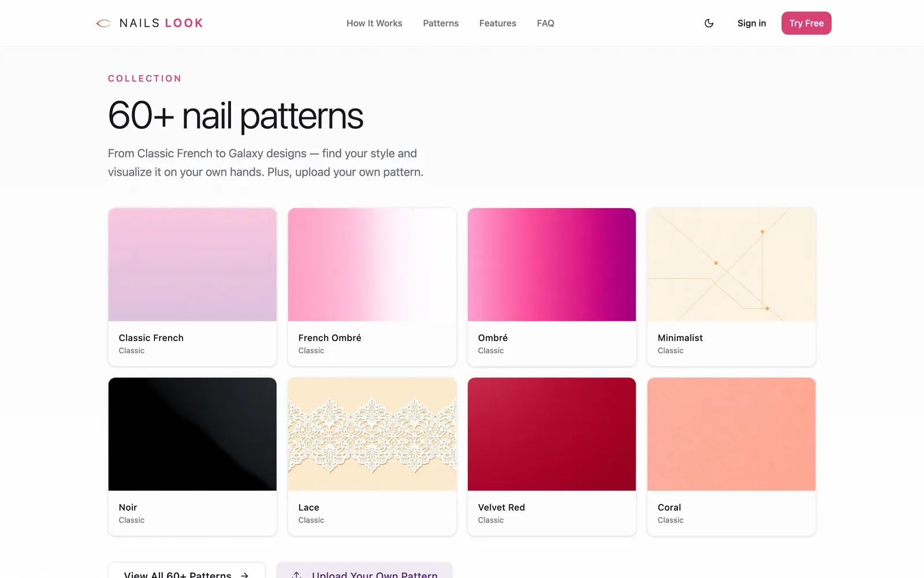Image resolution: width=924 pixels, height=578 pixels.
Task: Click the NAILS LOOK brand text
Action: click(161, 23)
